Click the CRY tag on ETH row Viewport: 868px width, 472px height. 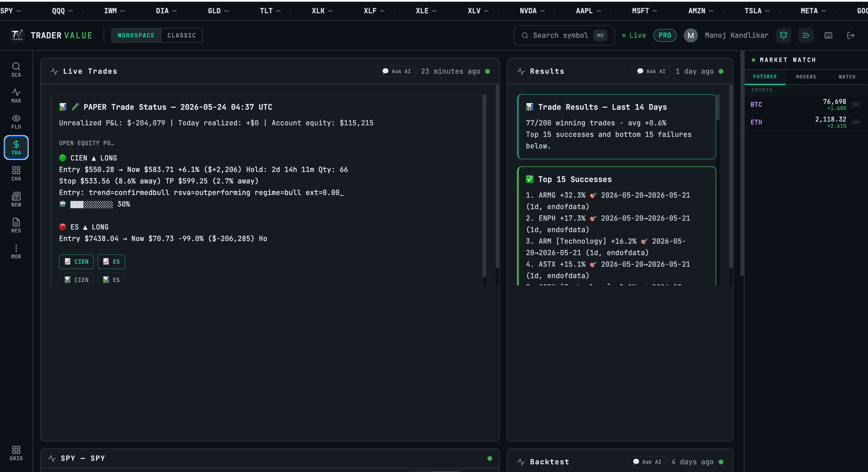point(856,122)
